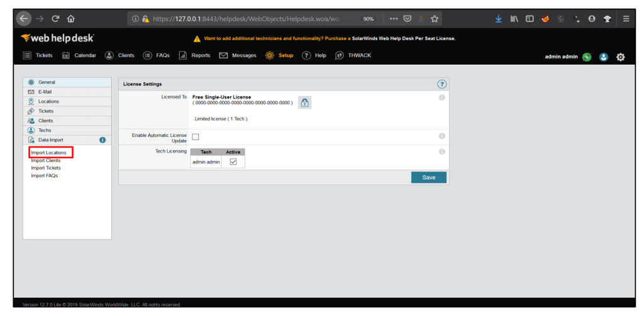Click the FoxyProxy extension icon
The width and height of the screenshot is (644, 316).
(x=545, y=18)
